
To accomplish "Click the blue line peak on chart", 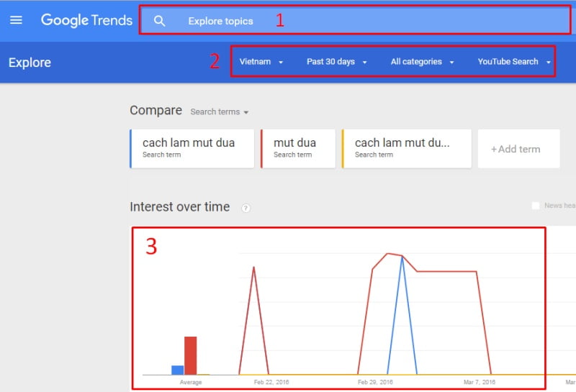I will point(402,257).
